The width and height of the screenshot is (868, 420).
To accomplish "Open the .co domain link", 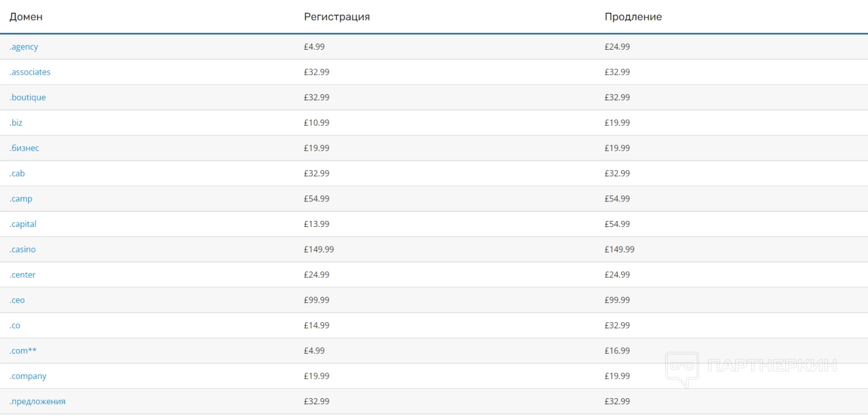I will tap(15, 326).
